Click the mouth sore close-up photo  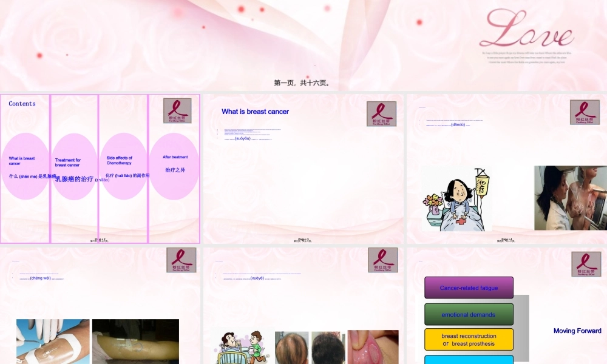click(x=373, y=346)
